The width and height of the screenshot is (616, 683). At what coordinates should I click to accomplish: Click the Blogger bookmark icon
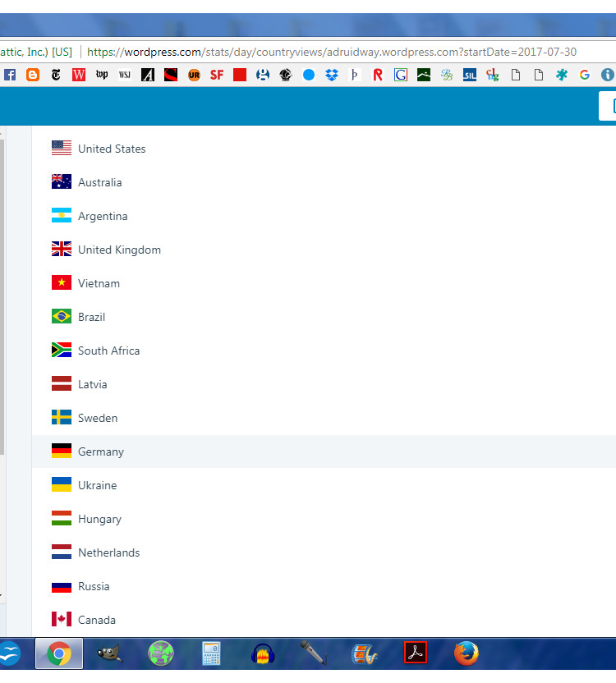[x=33, y=75]
